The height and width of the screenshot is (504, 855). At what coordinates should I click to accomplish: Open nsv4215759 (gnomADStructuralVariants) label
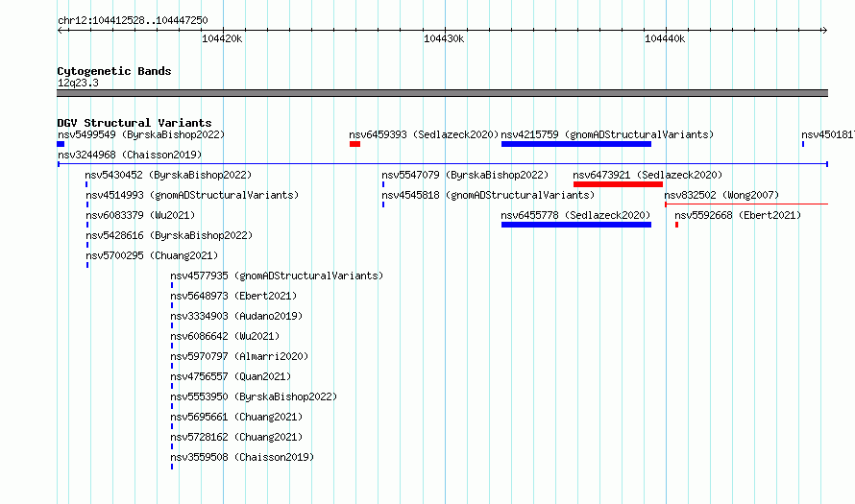(x=607, y=134)
